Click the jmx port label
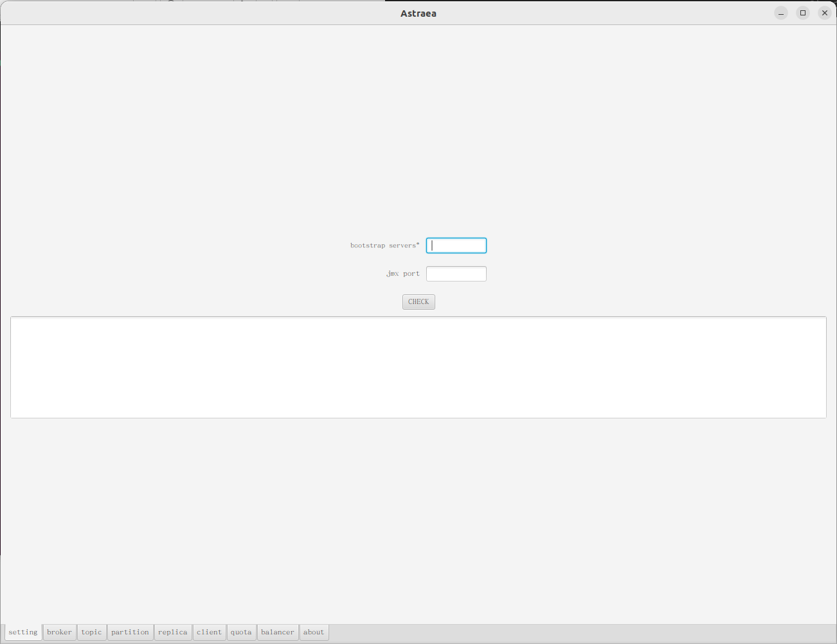837x644 pixels. click(x=403, y=273)
